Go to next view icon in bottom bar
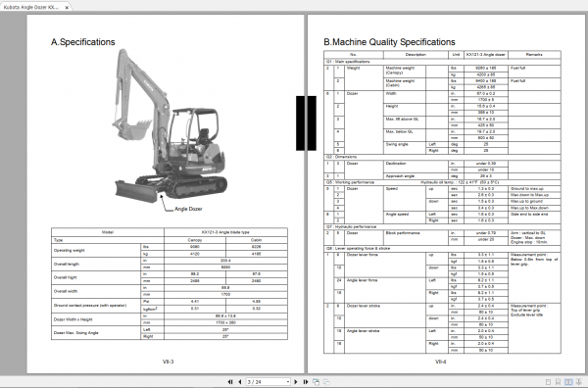Screen dimensions: 588x388 tap(326, 381)
